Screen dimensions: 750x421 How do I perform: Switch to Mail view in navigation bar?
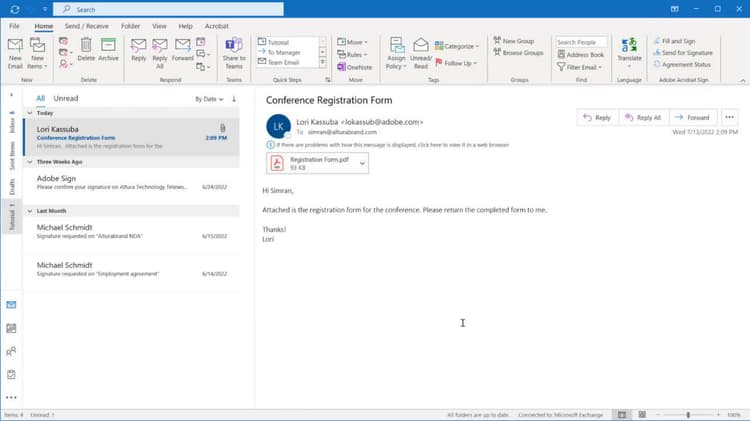click(x=11, y=305)
